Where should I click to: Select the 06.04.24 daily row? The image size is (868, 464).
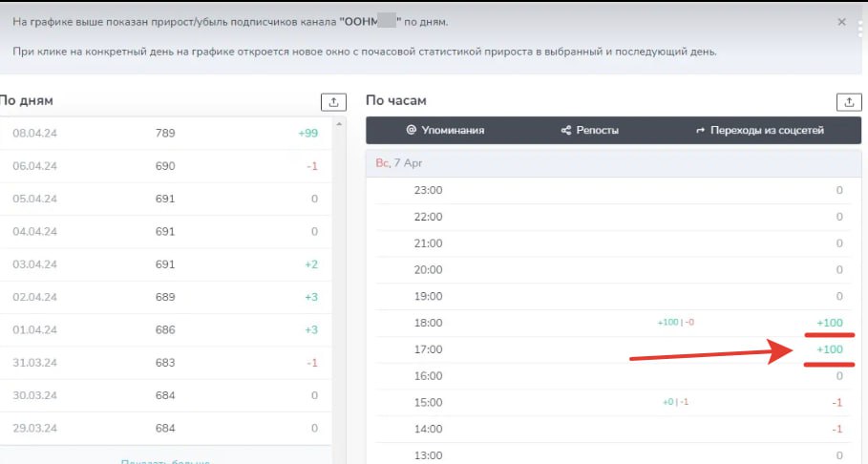pos(165,165)
